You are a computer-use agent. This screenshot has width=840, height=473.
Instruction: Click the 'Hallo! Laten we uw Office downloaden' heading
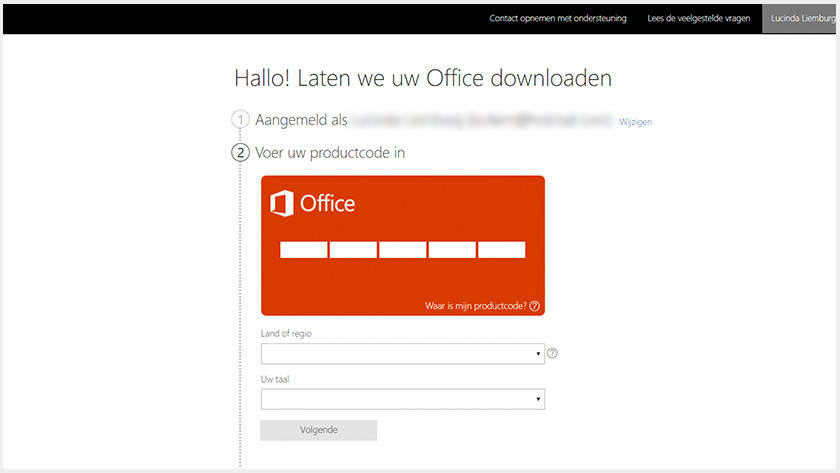click(422, 78)
